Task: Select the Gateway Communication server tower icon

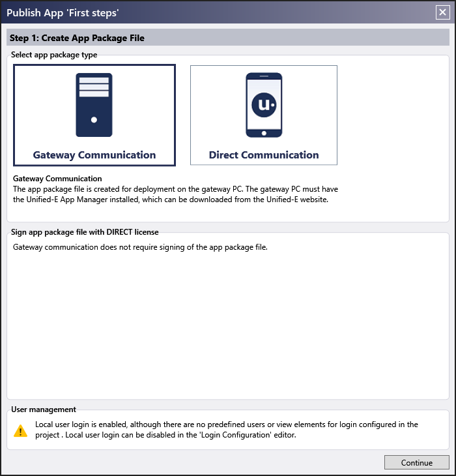Action: coord(94,105)
